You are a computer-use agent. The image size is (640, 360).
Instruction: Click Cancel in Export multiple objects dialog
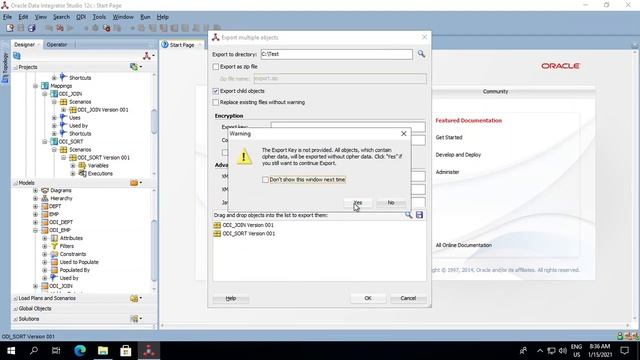[408, 298]
